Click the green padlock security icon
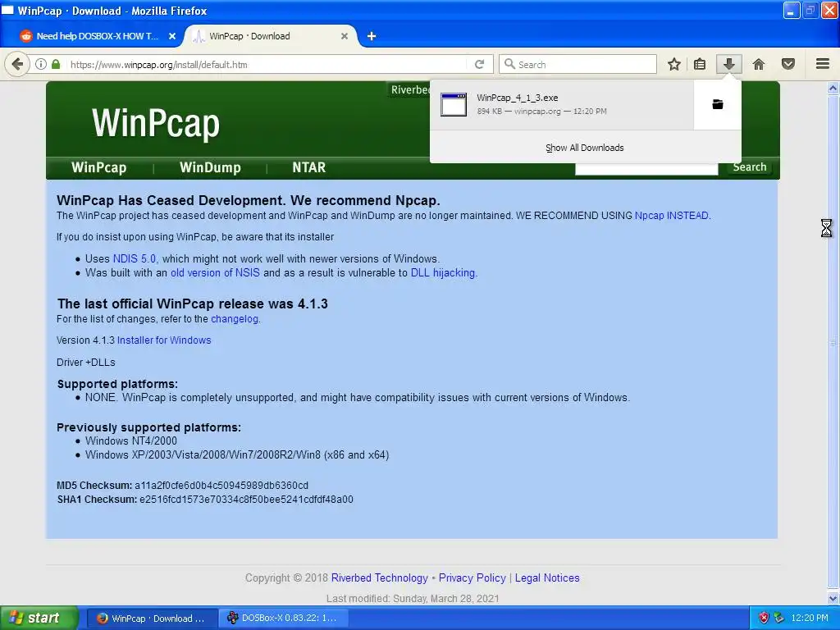This screenshot has height=630, width=840. coord(56,64)
